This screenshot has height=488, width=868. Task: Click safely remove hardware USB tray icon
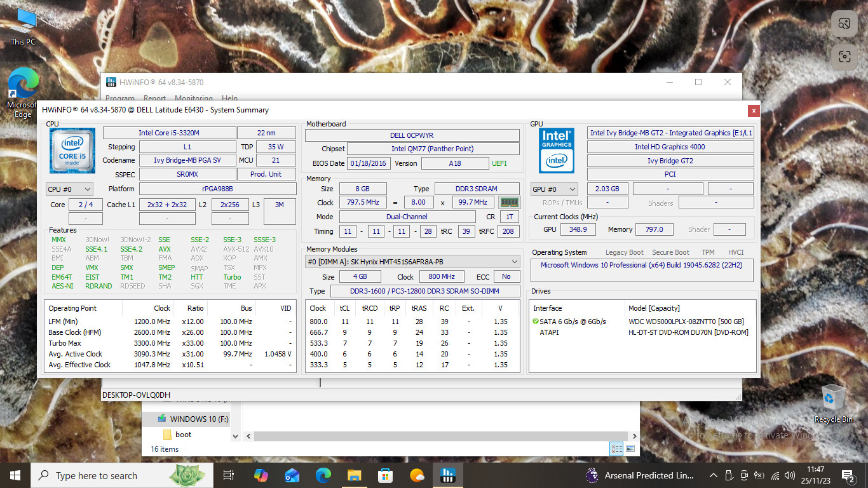[728, 475]
